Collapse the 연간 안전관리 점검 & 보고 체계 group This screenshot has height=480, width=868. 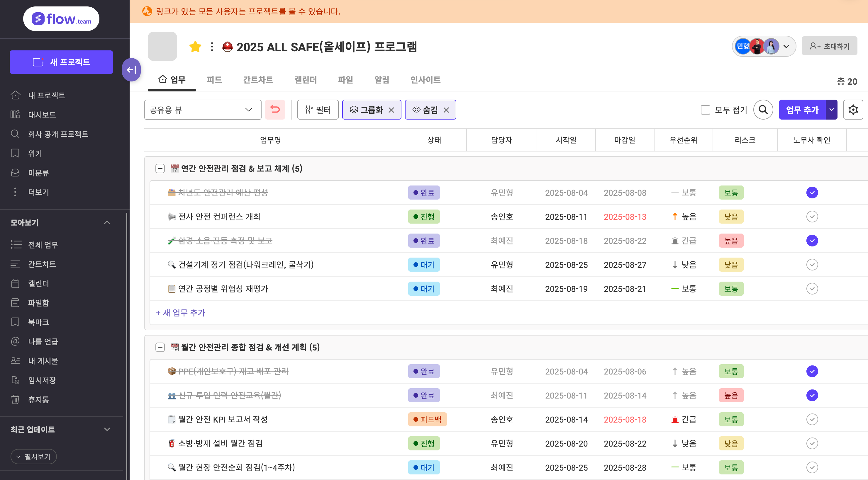pos(160,168)
